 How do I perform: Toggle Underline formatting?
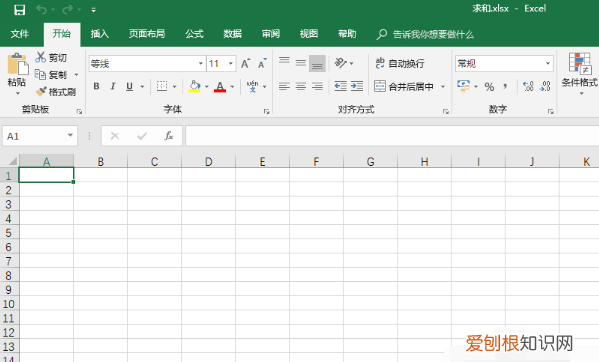(130, 87)
